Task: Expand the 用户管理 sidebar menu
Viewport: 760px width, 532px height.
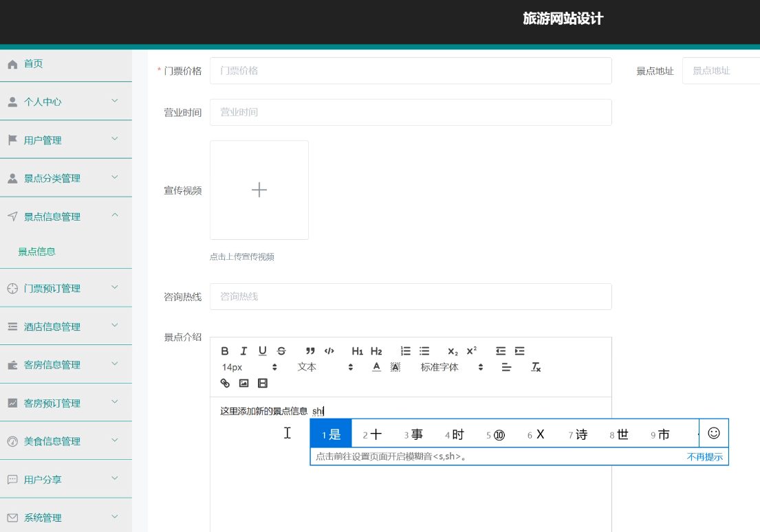Action: (66, 140)
